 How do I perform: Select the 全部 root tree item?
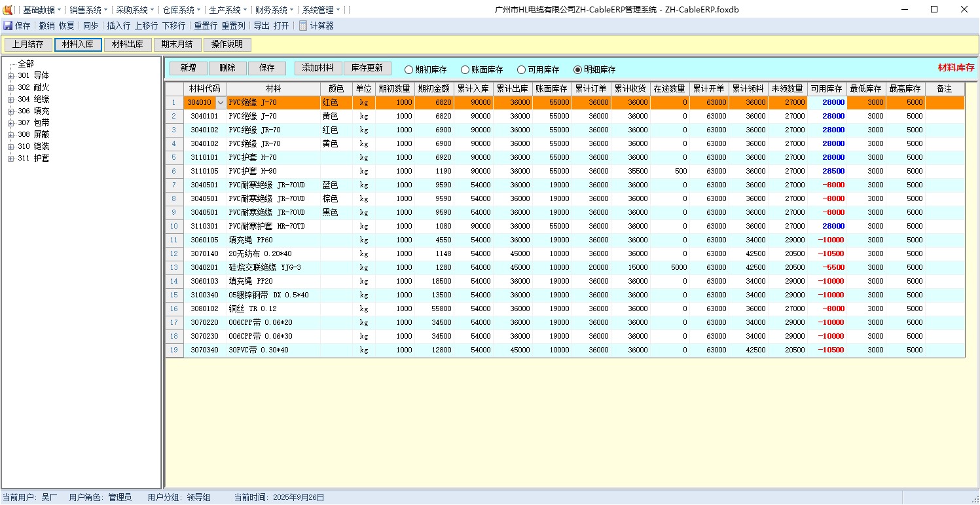26,64
